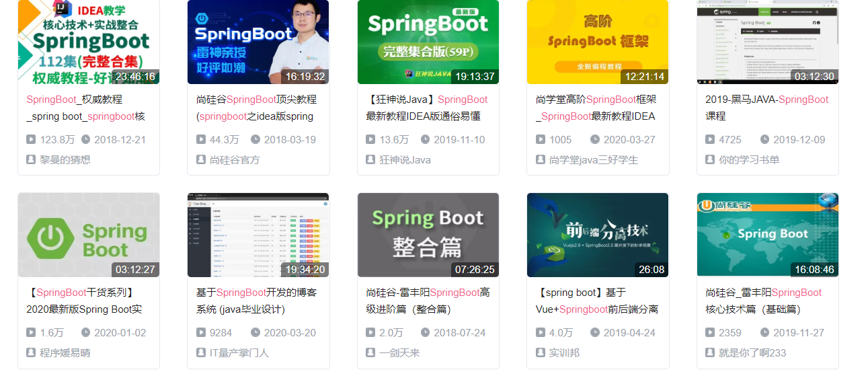Open 前后端分离技术 video thumbnail
Viewport: 868px width, 376px height.
pos(598,235)
